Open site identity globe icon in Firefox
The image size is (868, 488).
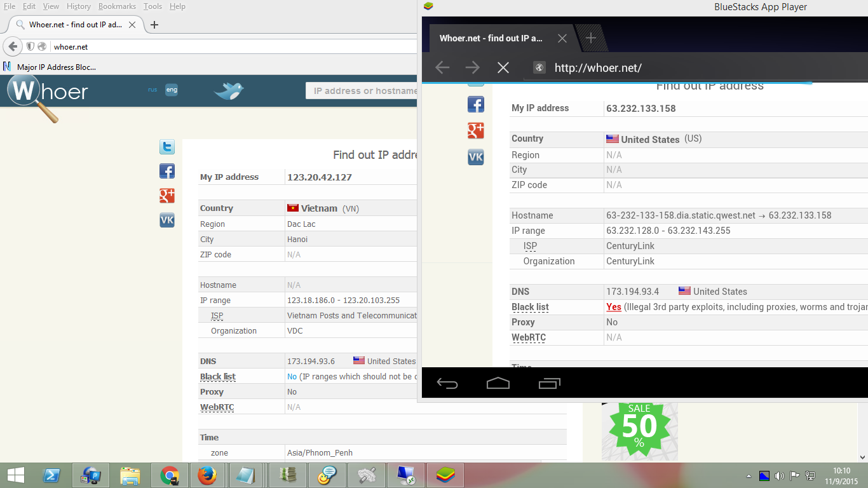click(x=42, y=46)
